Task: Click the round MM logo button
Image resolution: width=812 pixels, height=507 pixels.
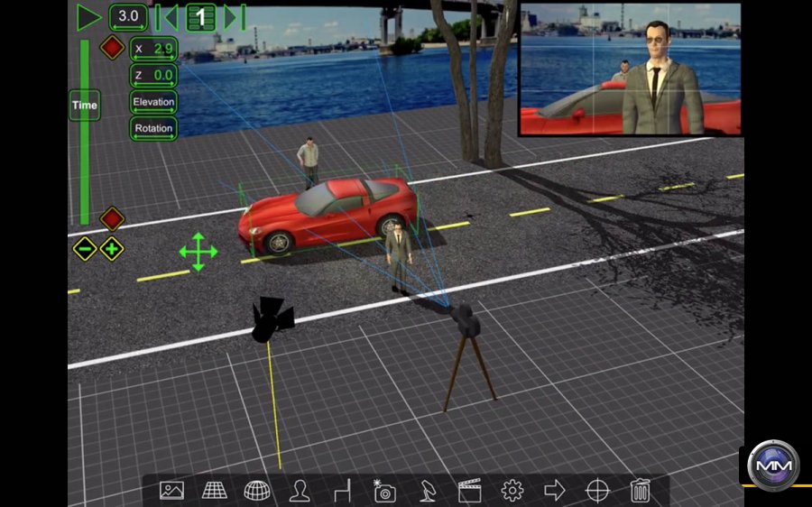Action: pos(773,466)
